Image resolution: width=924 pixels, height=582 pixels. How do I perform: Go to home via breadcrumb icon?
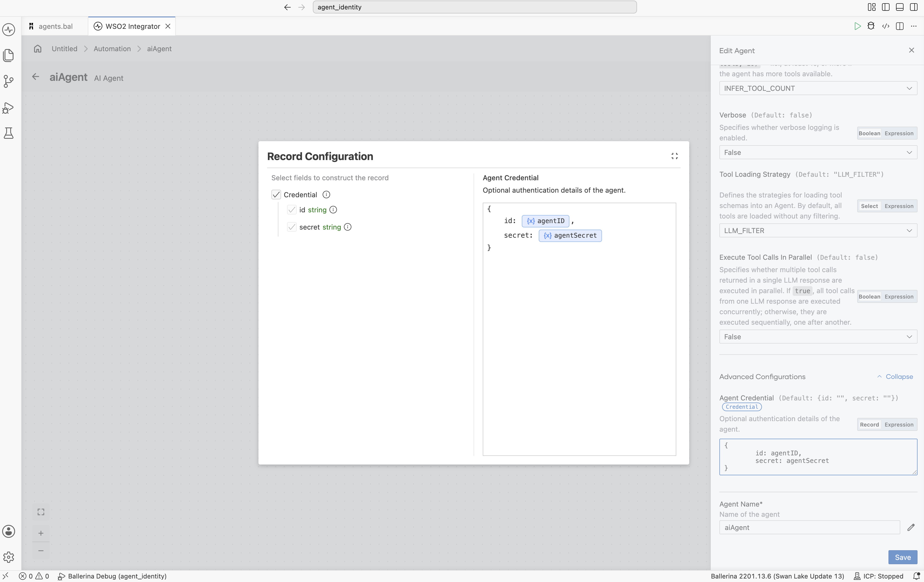click(x=38, y=49)
